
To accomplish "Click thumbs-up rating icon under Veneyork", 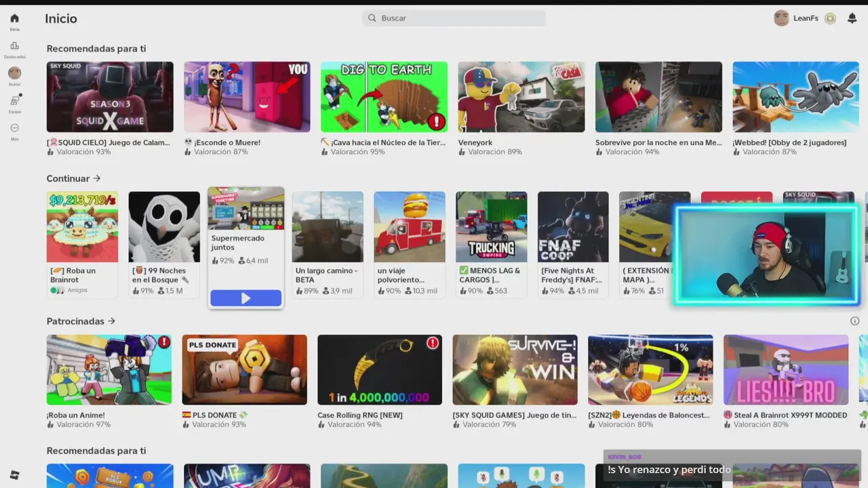I will click(x=462, y=152).
